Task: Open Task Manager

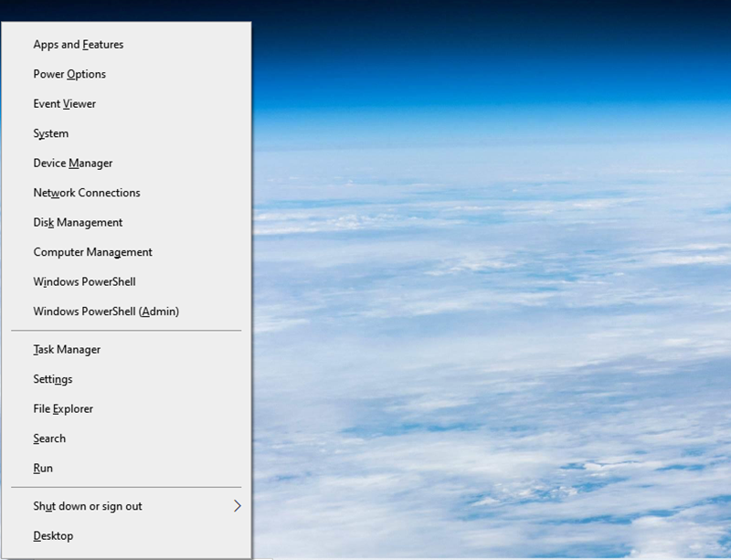Action: (x=67, y=350)
